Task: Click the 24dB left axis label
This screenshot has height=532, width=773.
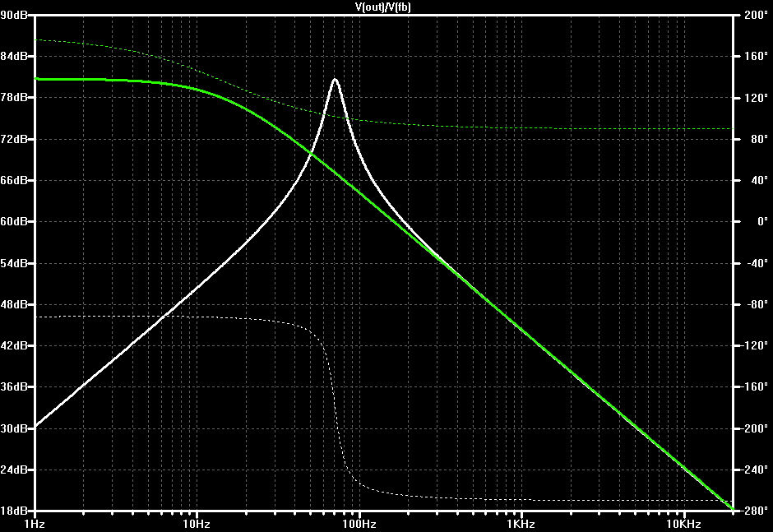Action: (x=14, y=470)
